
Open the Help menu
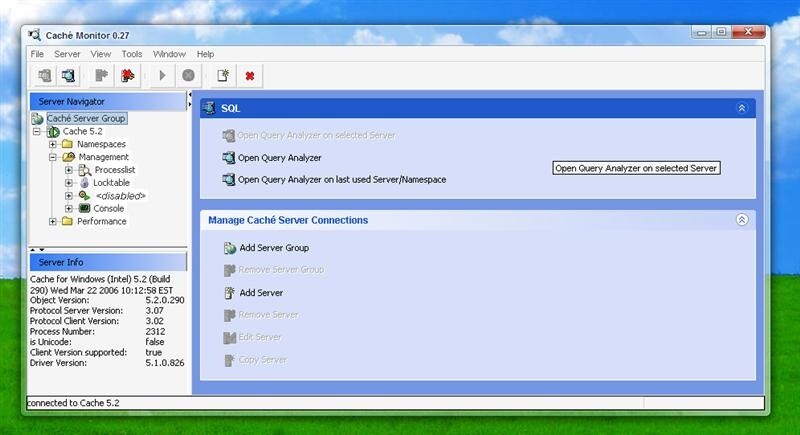(206, 54)
